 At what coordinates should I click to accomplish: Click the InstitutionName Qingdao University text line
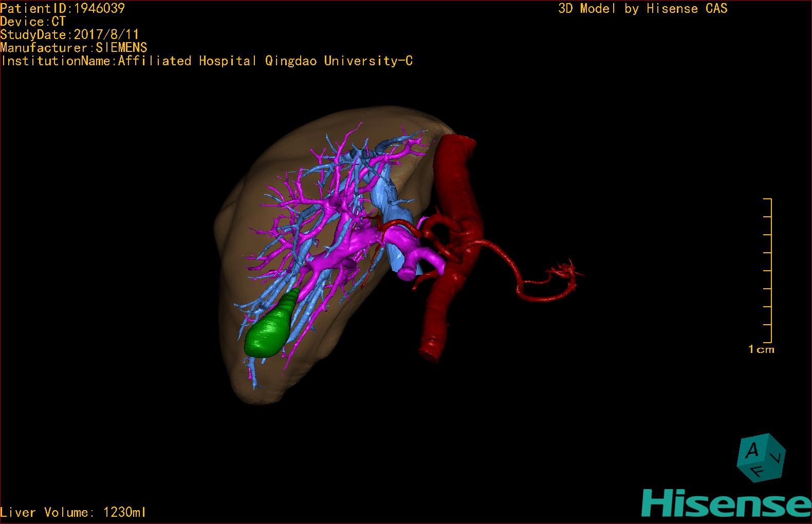coord(207,61)
